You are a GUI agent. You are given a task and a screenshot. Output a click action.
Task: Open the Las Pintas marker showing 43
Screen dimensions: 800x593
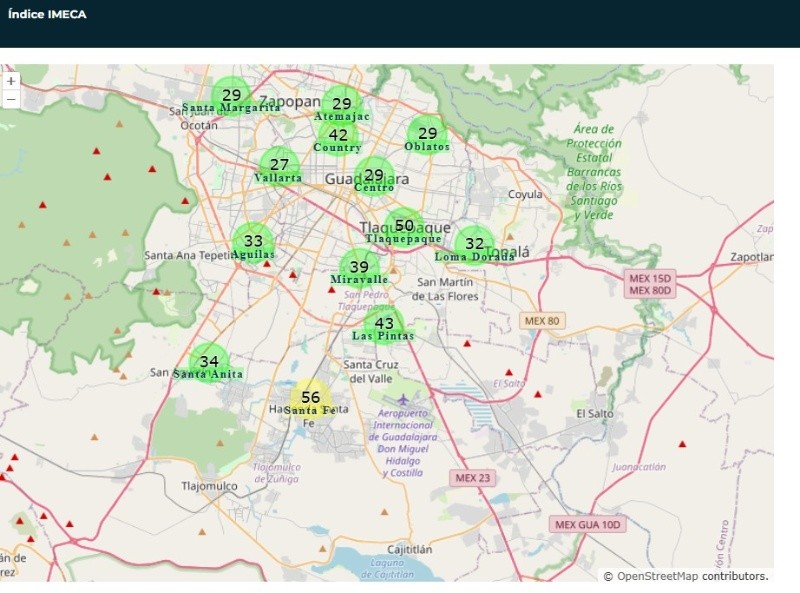pos(384,324)
